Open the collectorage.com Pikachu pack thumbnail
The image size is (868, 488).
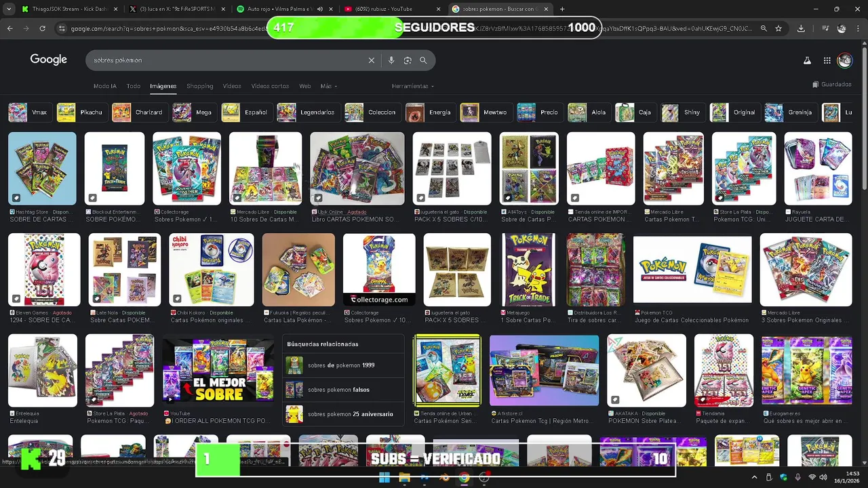pos(379,270)
